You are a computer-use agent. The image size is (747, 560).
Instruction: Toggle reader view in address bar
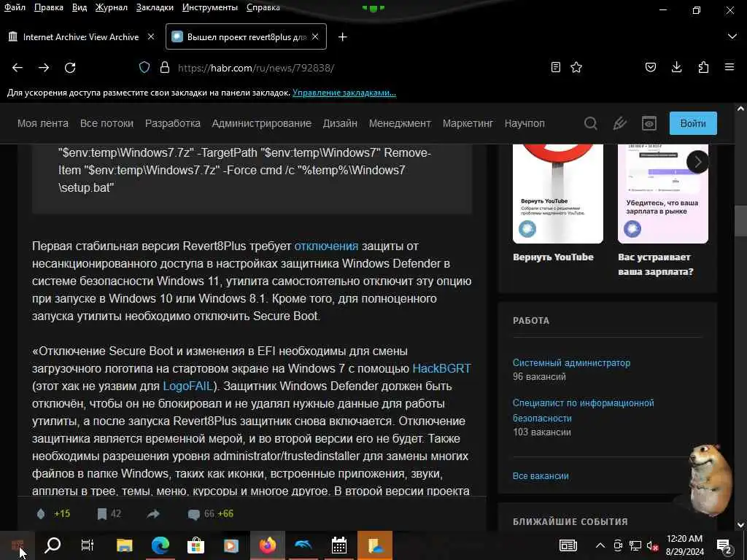[x=555, y=67]
